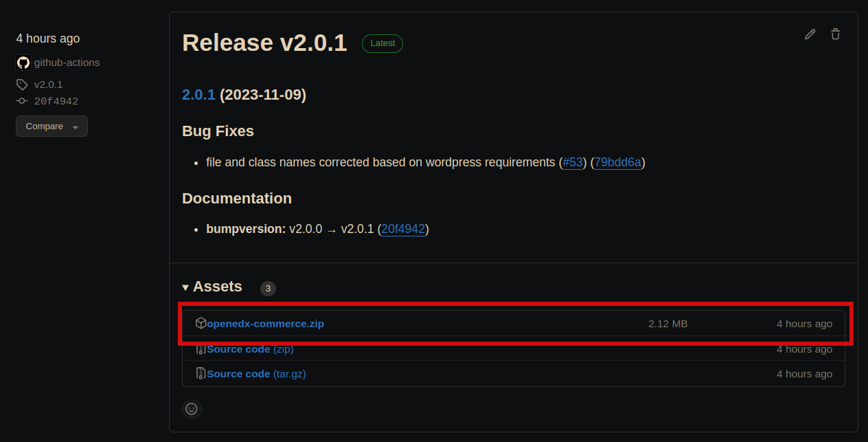Download Source code (zip)

pyautogui.click(x=250, y=349)
